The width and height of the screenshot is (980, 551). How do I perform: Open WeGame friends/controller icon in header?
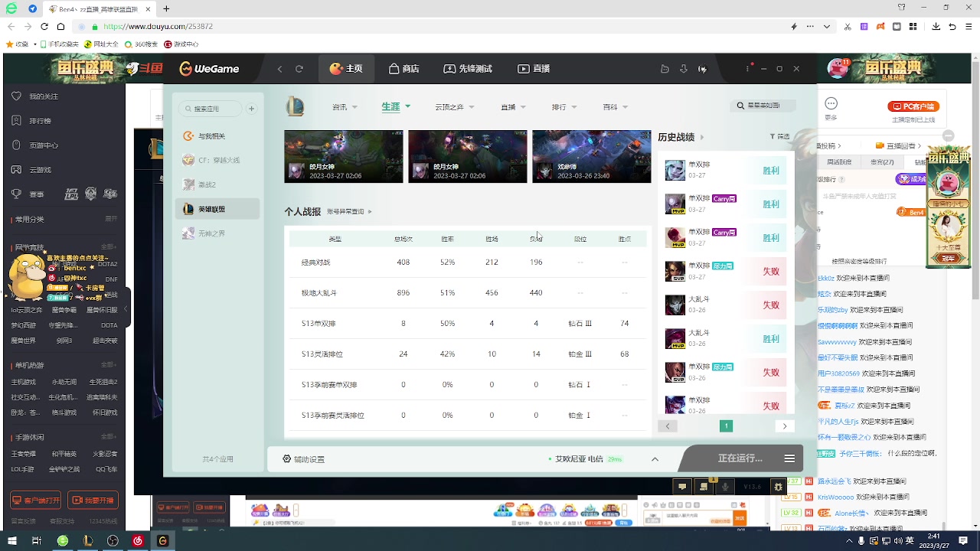tap(665, 69)
